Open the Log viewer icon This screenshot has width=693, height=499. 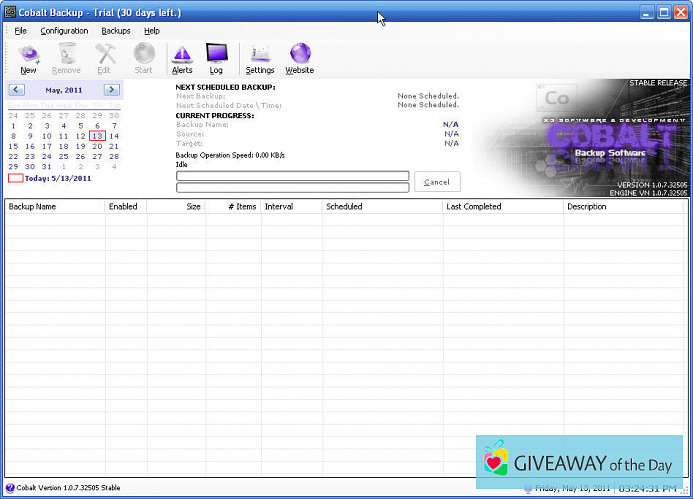tap(216, 58)
